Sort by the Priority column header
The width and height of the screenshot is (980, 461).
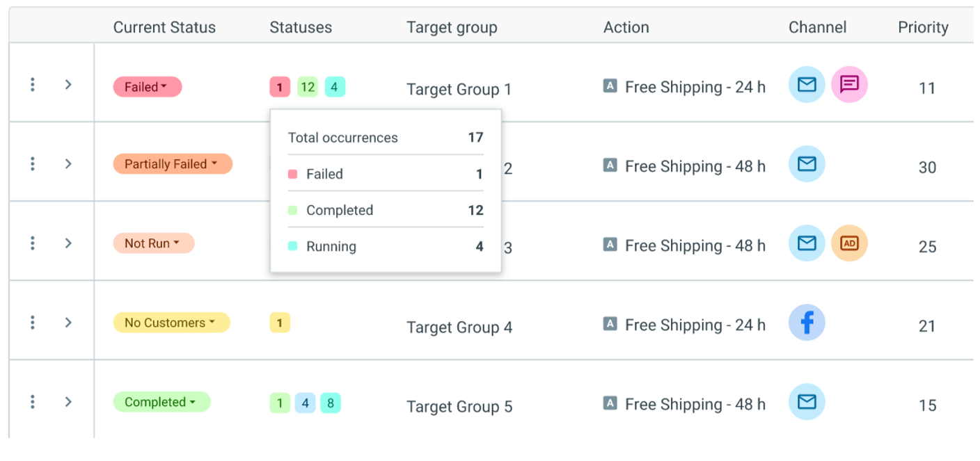[923, 28]
